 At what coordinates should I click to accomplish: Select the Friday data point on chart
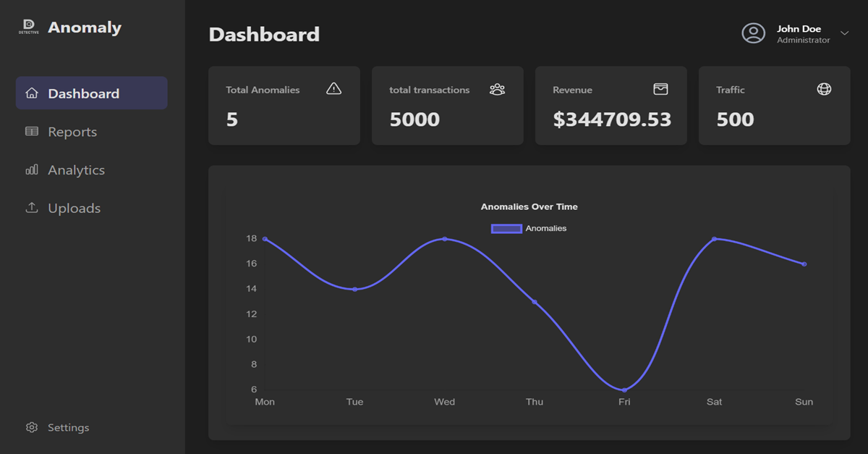coord(624,390)
